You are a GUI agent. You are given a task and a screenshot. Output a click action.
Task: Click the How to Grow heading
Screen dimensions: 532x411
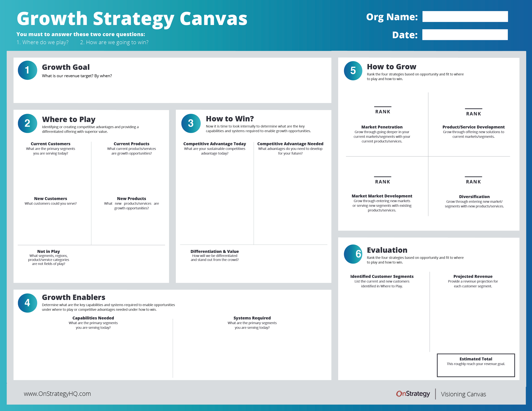coord(391,66)
